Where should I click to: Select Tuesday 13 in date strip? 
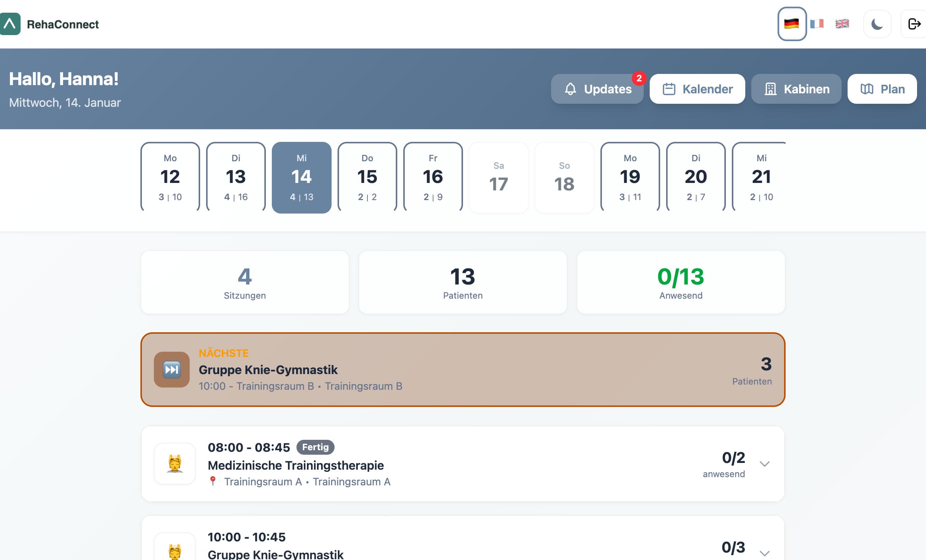[236, 177]
